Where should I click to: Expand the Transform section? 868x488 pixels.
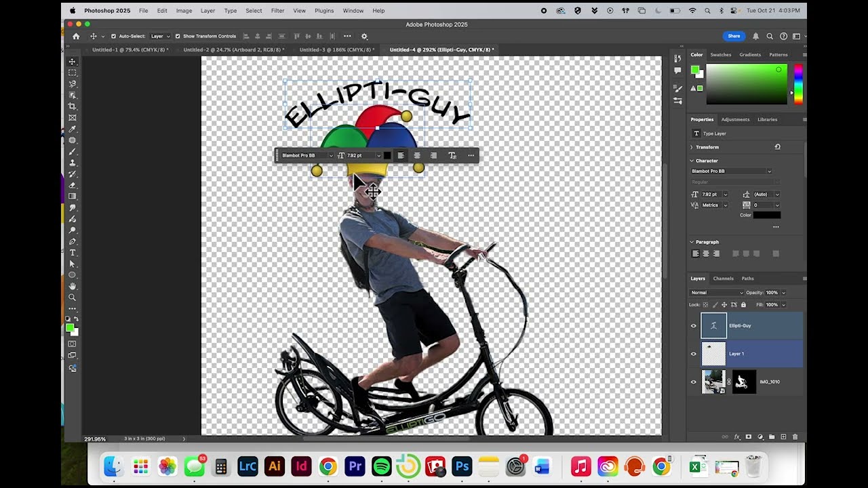pos(692,147)
